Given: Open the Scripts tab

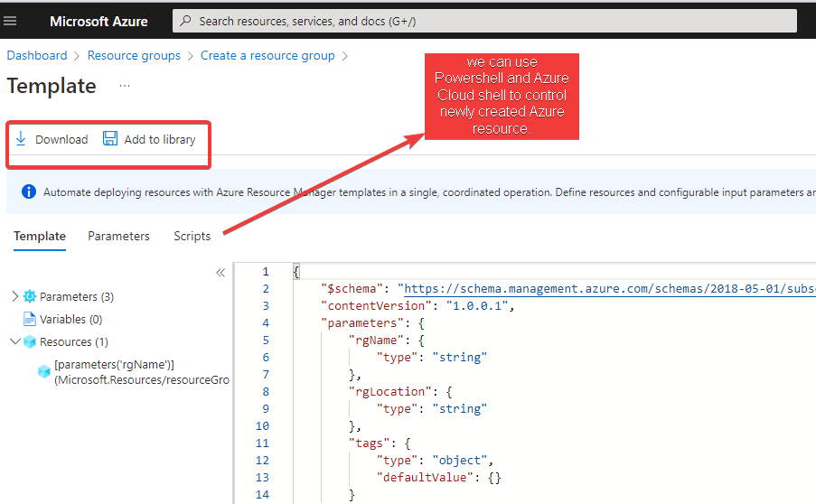Looking at the screenshot, I should point(192,236).
